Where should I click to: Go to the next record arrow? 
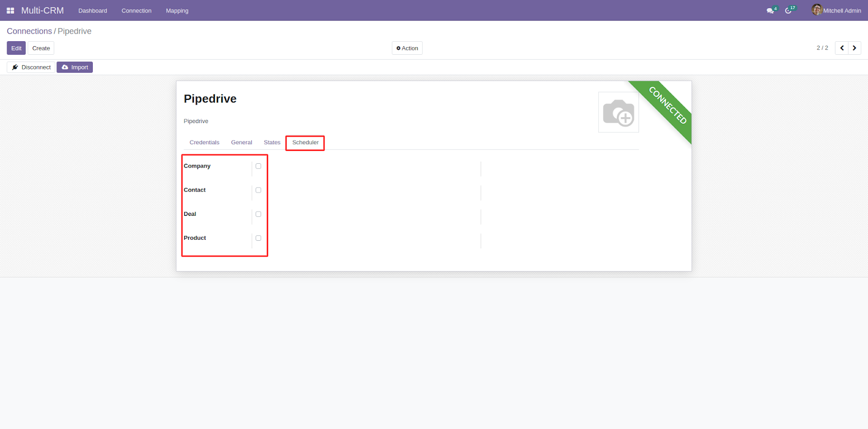point(854,48)
